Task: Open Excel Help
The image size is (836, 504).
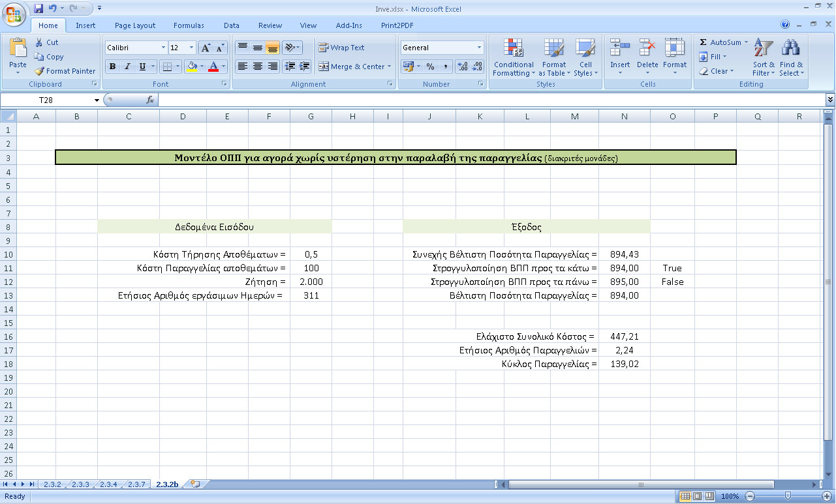Action: pos(785,24)
